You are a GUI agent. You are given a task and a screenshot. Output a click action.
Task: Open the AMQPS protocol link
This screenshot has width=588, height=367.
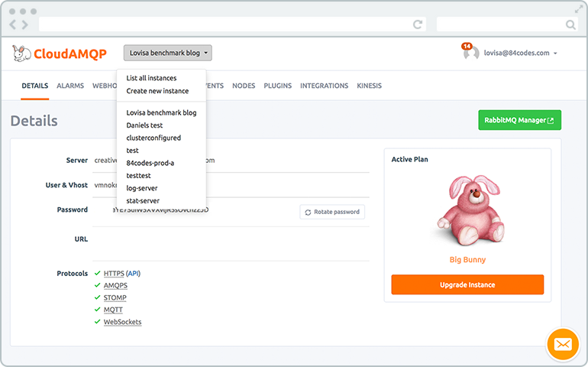pyautogui.click(x=115, y=285)
